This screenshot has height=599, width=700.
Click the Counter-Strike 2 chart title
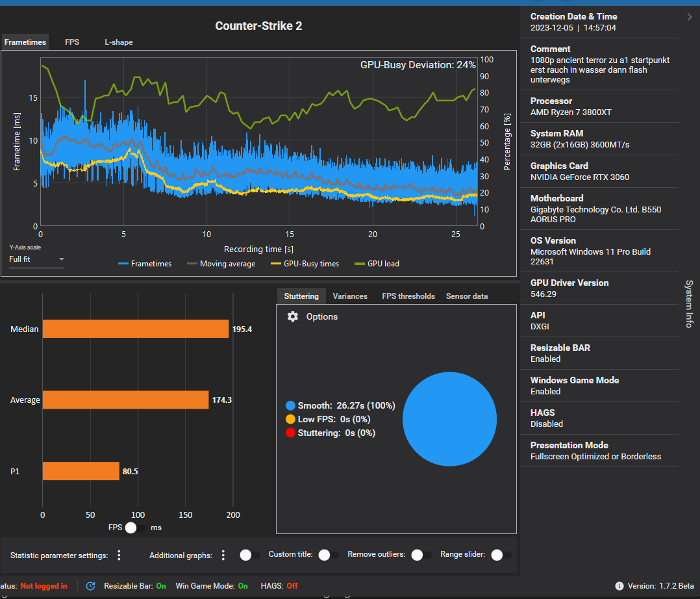coord(258,26)
